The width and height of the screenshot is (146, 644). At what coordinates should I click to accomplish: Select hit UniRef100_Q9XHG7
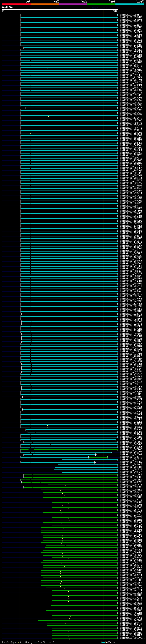click(131, 502)
